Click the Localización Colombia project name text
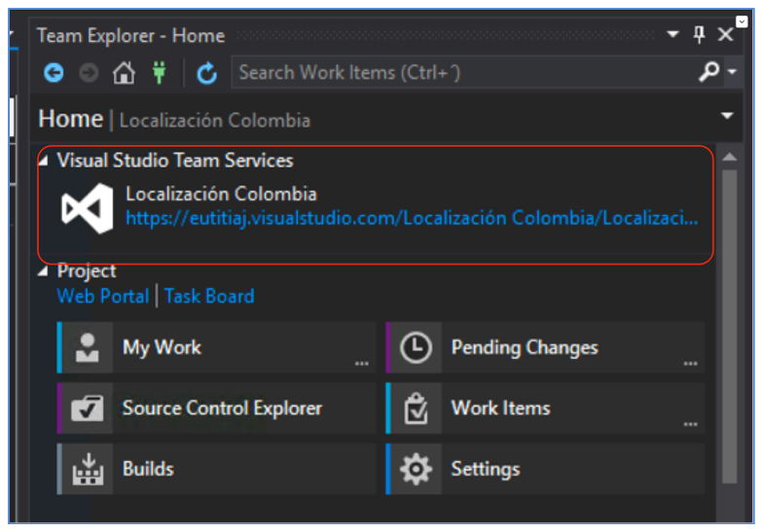Screen dimensions: 762x532 click(x=221, y=194)
